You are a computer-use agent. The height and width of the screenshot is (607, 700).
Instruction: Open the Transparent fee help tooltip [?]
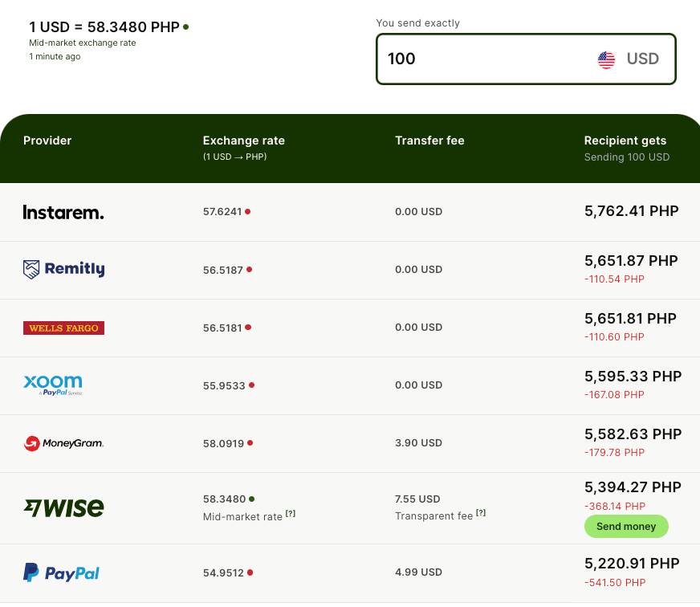481,513
